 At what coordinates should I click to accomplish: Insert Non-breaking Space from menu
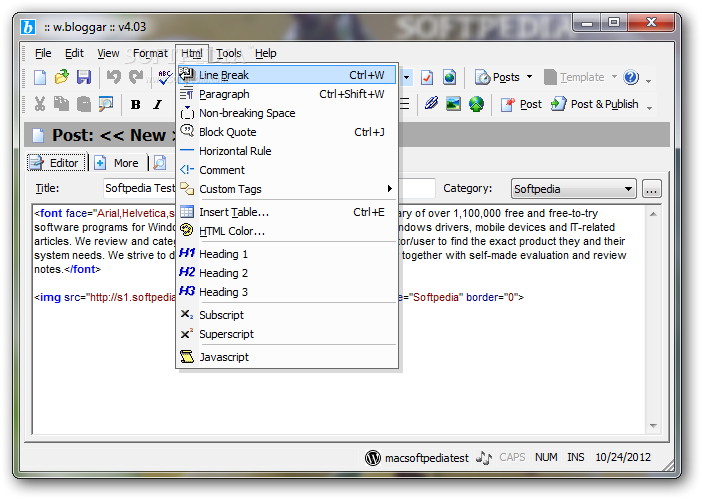tap(287, 113)
